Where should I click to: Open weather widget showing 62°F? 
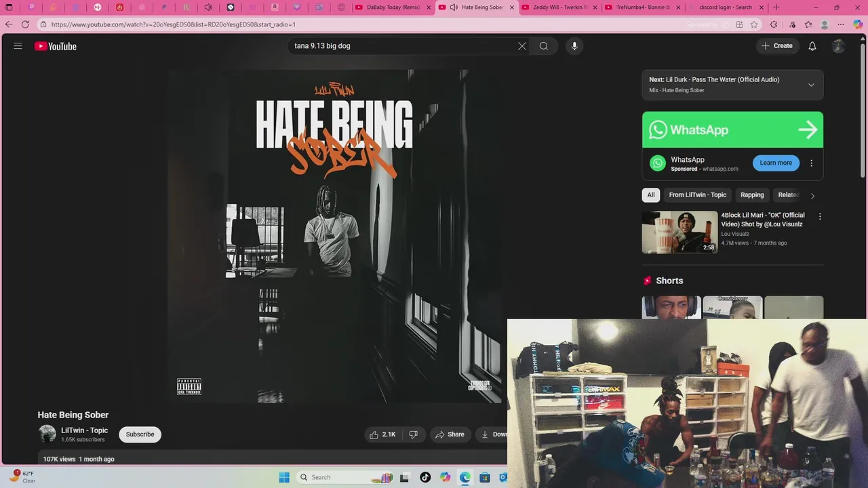tap(22, 477)
